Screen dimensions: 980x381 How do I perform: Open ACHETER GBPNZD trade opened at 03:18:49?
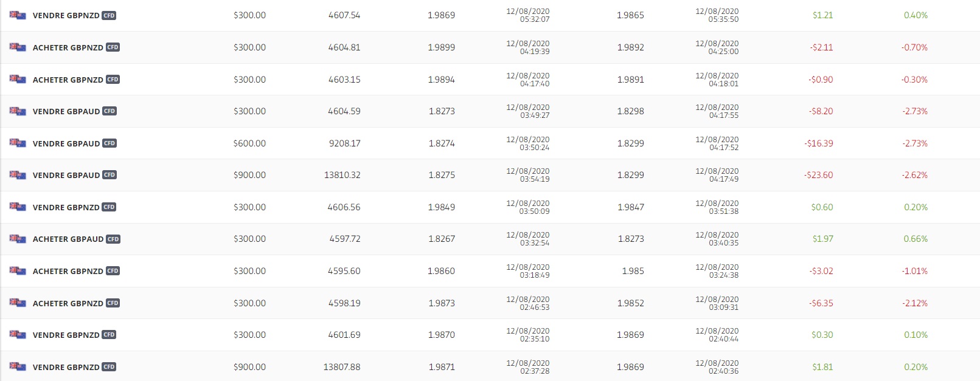click(x=68, y=271)
